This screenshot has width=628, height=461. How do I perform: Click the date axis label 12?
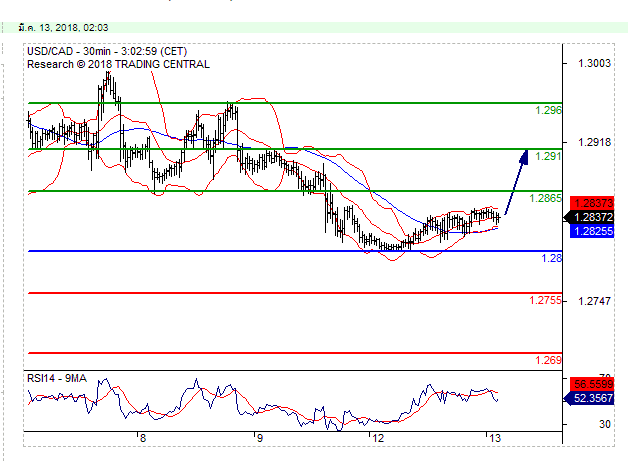click(378, 438)
